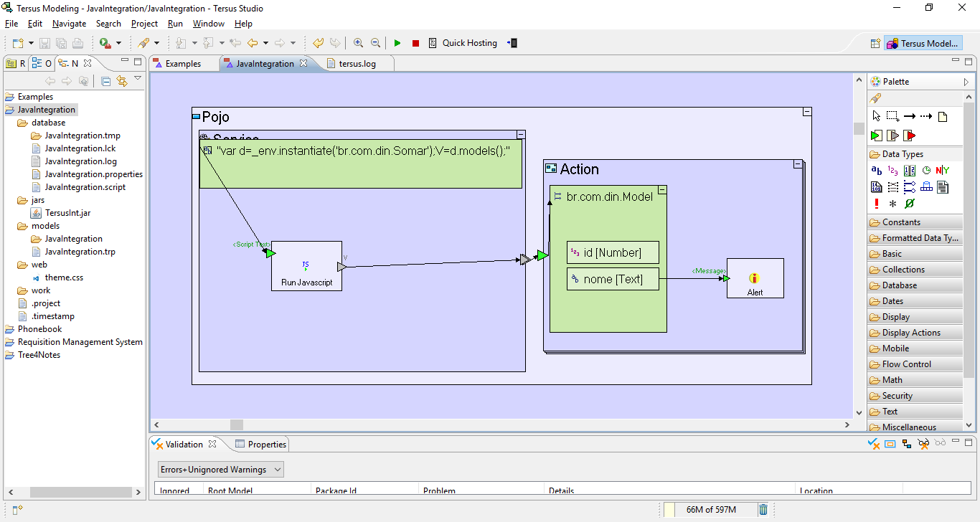The width and height of the screenshot is (980, 522).
Task: Open the Navigate menu
Action: coord(69,24)
